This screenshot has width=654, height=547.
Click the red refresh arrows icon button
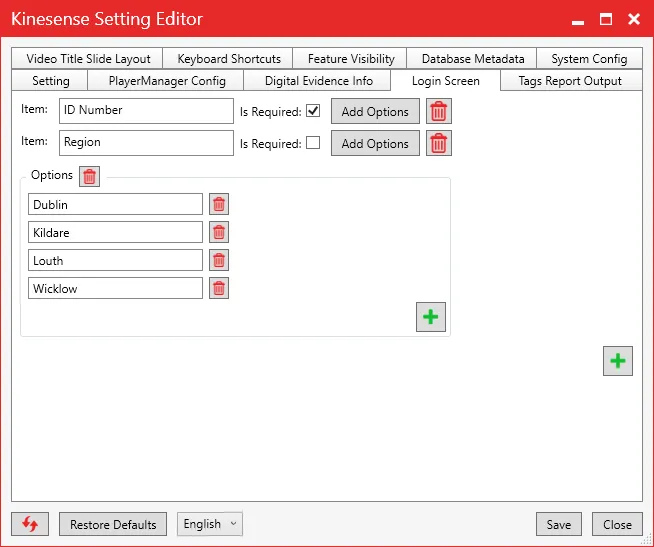point(30,524)
